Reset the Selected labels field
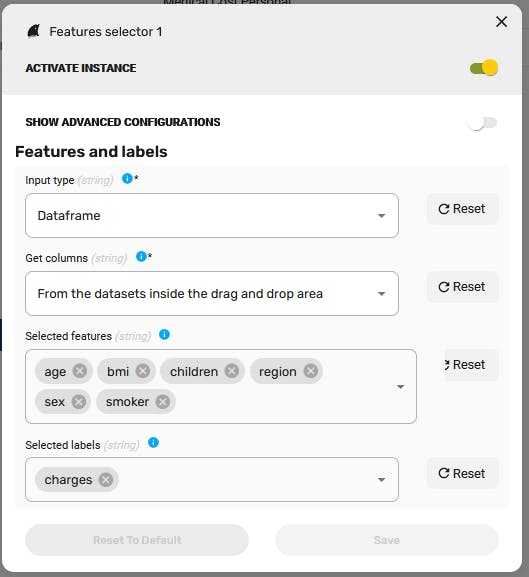 click(462, 473)
